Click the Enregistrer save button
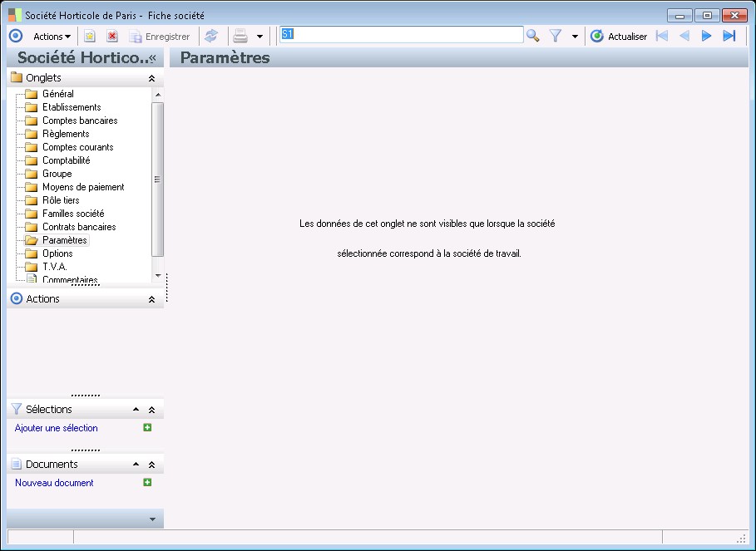The width and height of the screenshot is (756, 551). (160, 37)
